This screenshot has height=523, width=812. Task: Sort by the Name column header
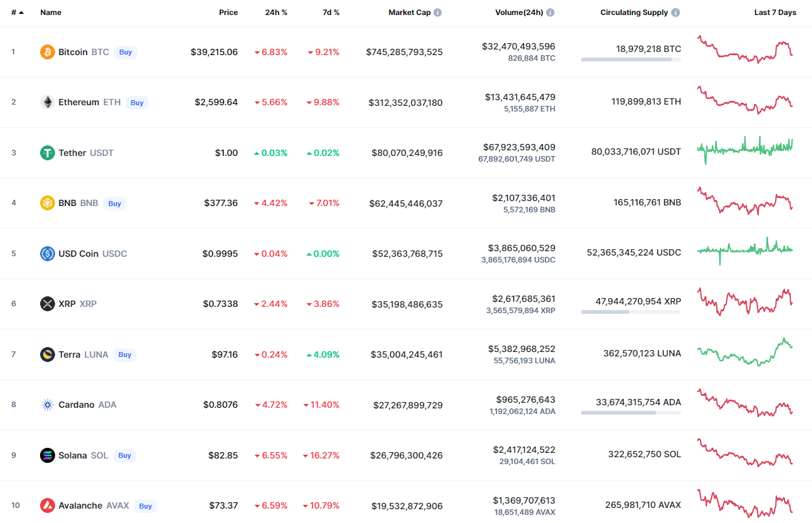tap(51, 13)
